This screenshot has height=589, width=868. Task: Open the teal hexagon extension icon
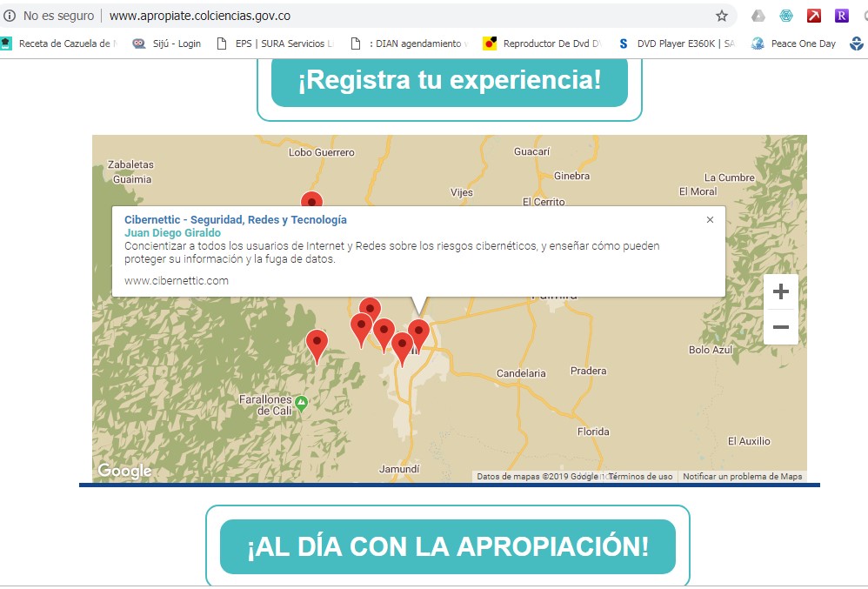[786, 16]
